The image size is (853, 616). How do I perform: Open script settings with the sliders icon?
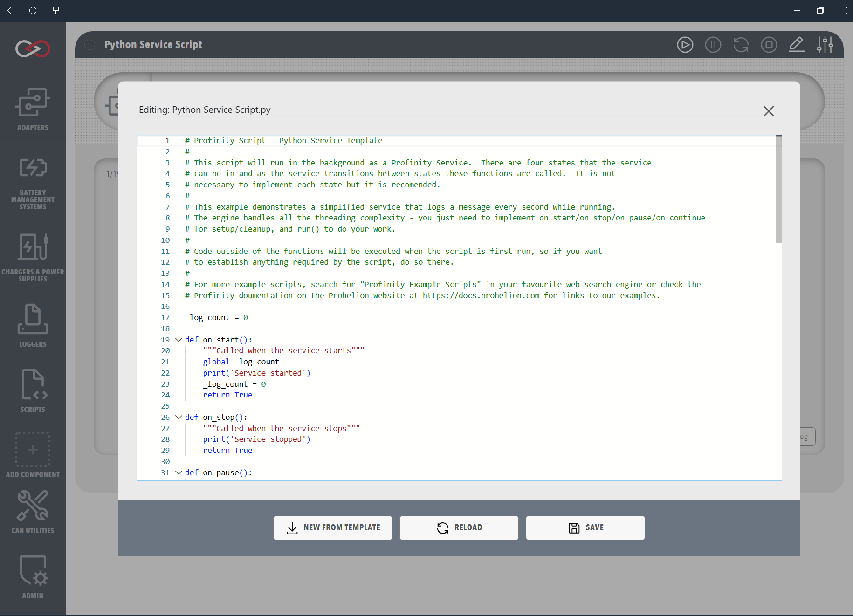(825, 45)
